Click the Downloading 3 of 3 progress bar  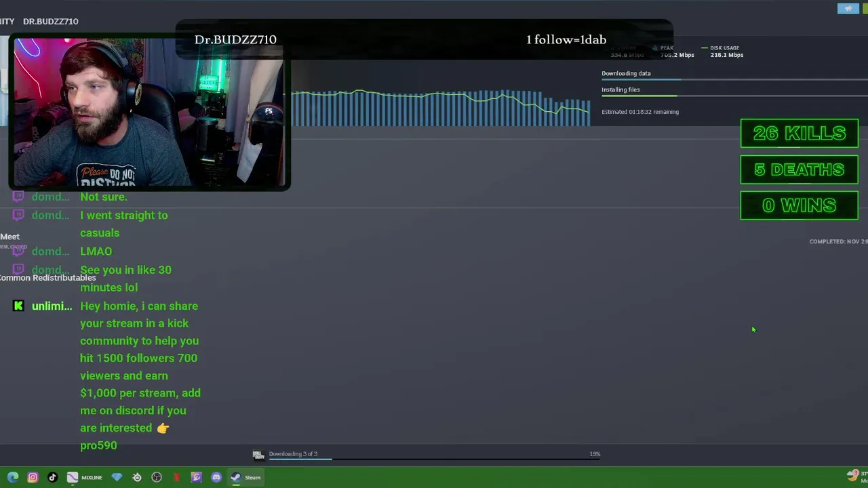pyautogui.click(x=435, y=460)
